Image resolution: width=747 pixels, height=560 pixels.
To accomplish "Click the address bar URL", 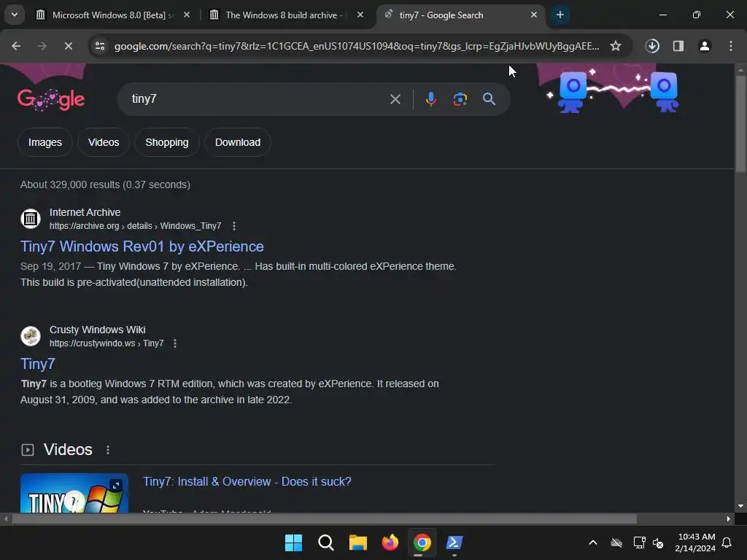I will [x=356, y=46].
